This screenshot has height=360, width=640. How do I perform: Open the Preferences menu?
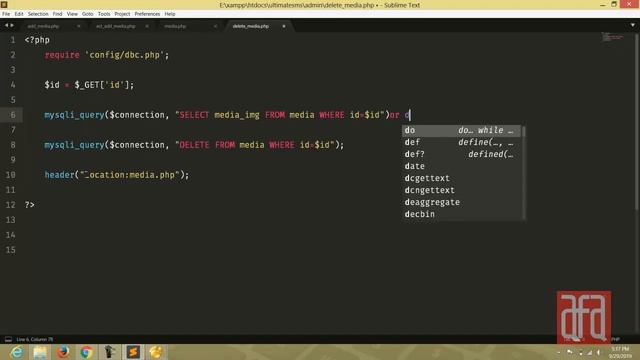click(x=147, y=14)
